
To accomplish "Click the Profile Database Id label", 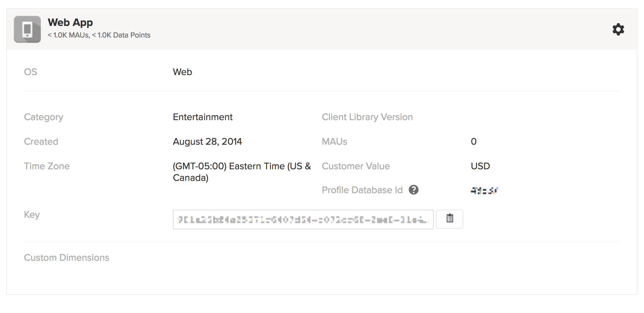I will click(362, 190).
